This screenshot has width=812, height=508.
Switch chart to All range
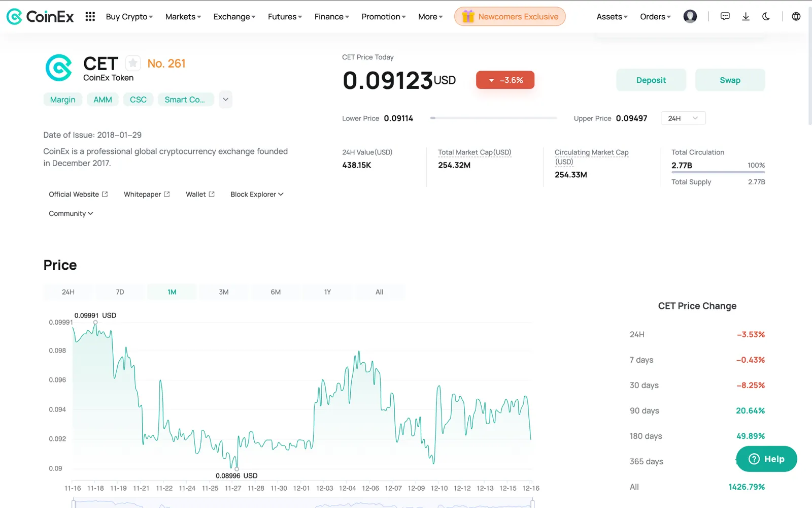click(x=379, y=292)
